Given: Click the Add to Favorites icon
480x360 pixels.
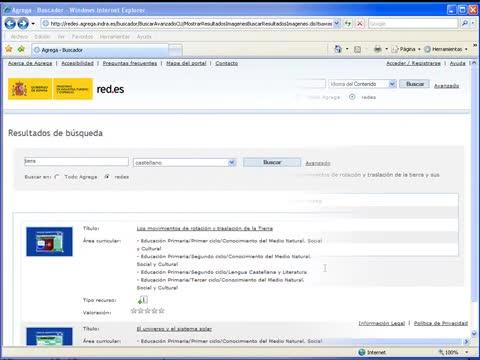Looking at the screenshot, I should click(21, 49).
